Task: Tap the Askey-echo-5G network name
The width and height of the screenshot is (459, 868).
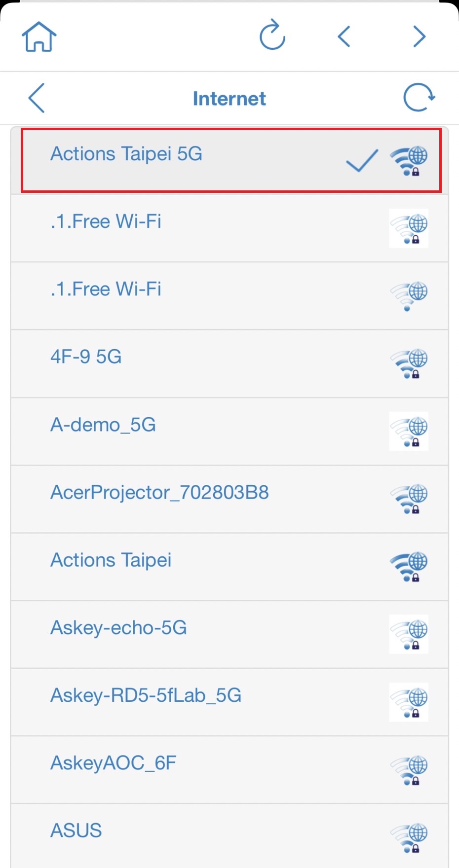Action: (x=118, y=628)
